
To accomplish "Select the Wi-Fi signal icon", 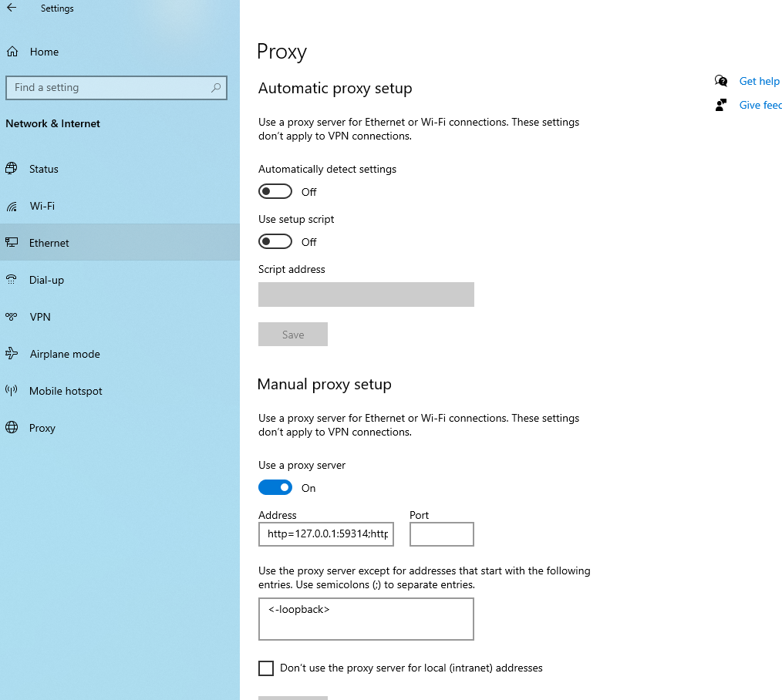I will [12, 206].
